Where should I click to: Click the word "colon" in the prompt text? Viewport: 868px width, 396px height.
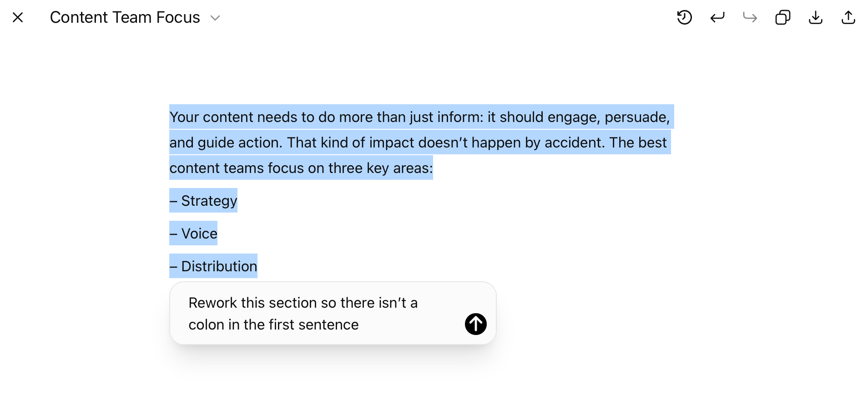point(207,325)
